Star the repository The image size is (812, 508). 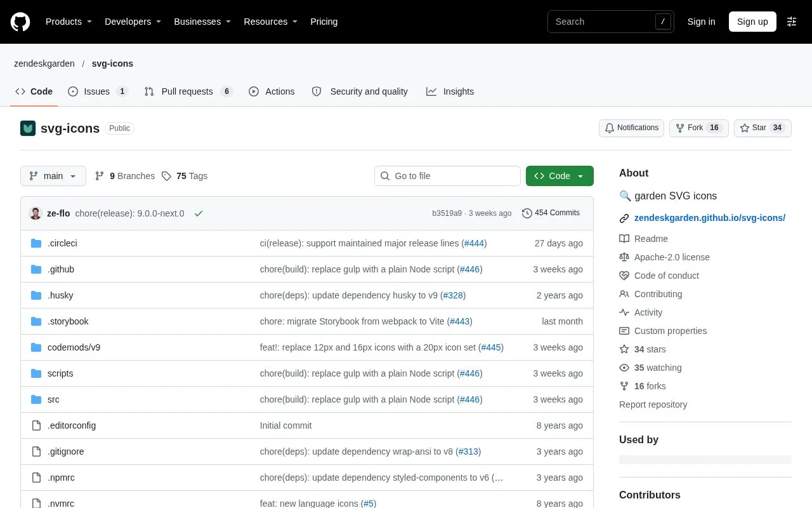click(763, 128)
